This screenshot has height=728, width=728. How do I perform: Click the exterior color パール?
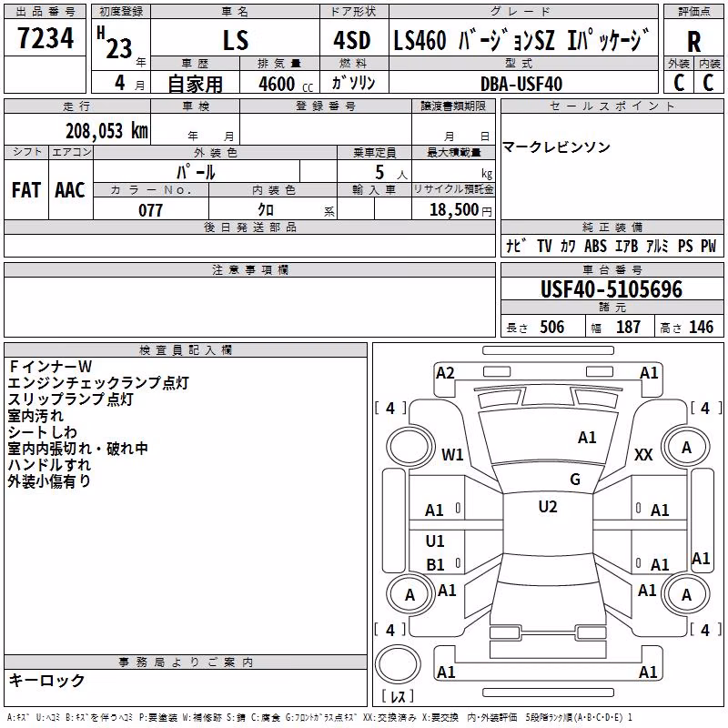click(x=196, y=172)
